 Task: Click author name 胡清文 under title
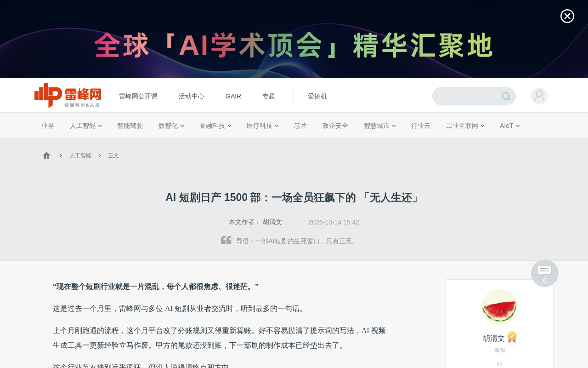pyautogui.click(x=272, y=222)
